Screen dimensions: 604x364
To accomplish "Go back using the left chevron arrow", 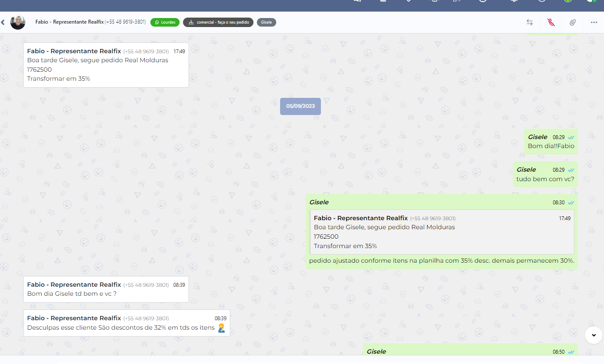I will [3, 22].
